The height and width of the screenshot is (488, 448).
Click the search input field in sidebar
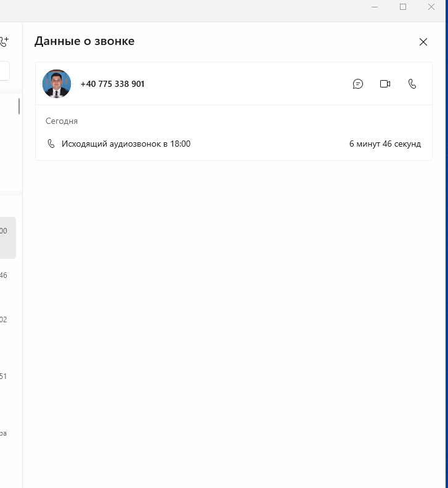5,71
